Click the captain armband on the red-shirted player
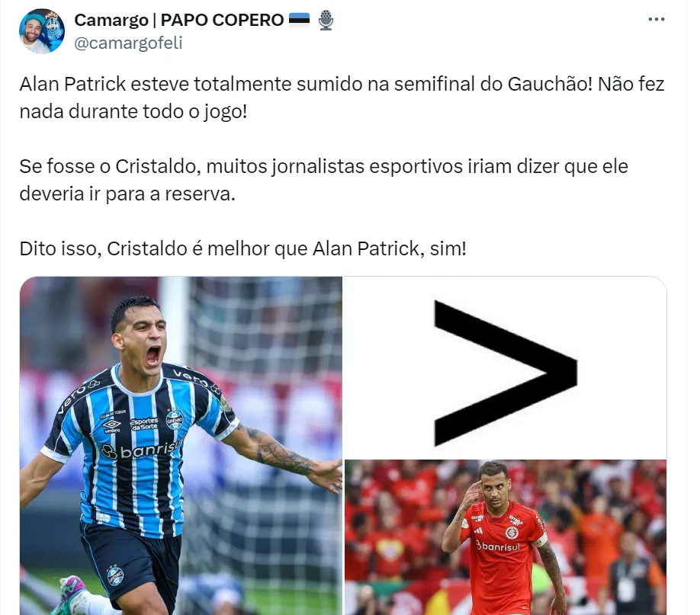Image resolution: width=700 pixels, height=615 pixels. pyautogui.click(x=541, y=540)
